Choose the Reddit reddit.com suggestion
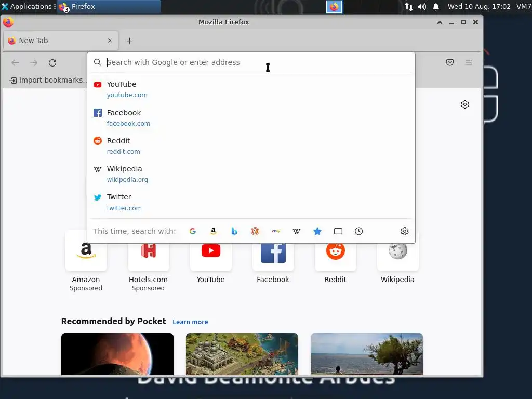 tap(251, 146)
